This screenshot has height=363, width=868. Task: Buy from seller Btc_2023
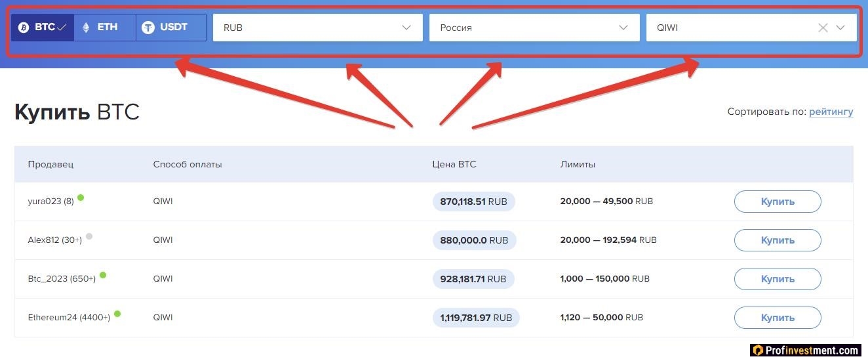click(x=778, y=279)
